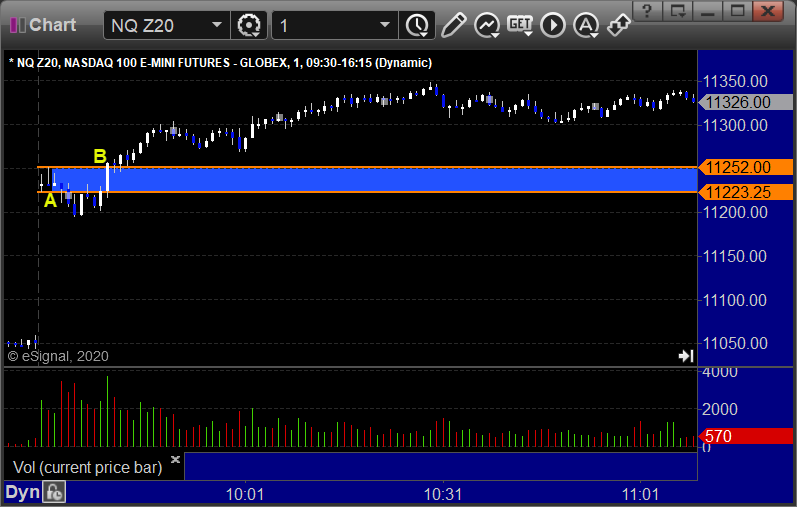This screenshot has height=507, width=797.
Task: Click the Chart title text
Action: pos(52,25)
